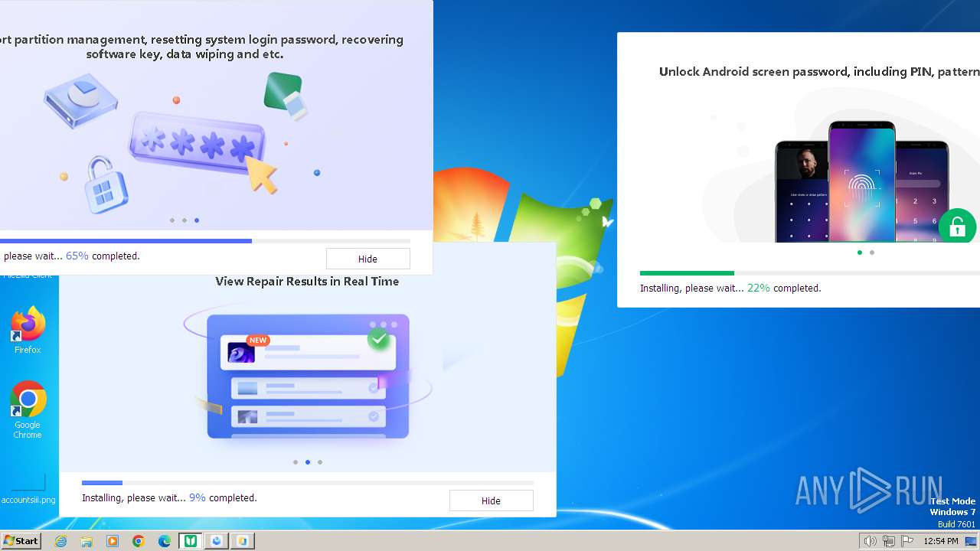Switch to green installer taskbar item
980x551 pixels.
click(x=191, y=541)
